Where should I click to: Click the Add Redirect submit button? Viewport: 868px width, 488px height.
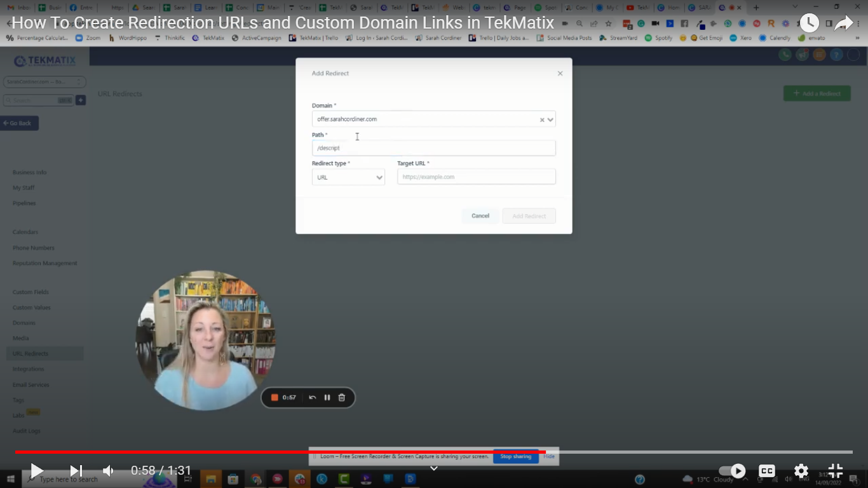point(529,216)
